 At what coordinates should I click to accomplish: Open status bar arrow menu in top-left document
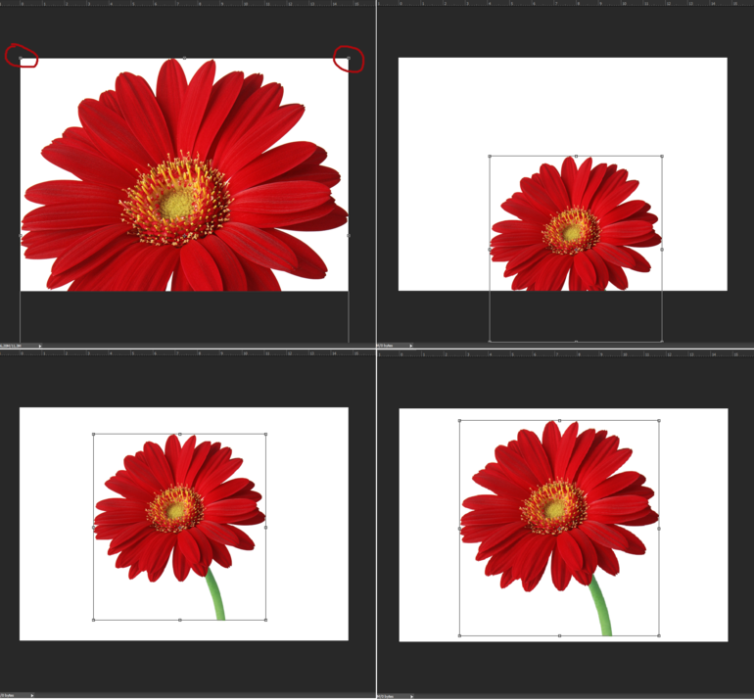click(x=40, y=346)
